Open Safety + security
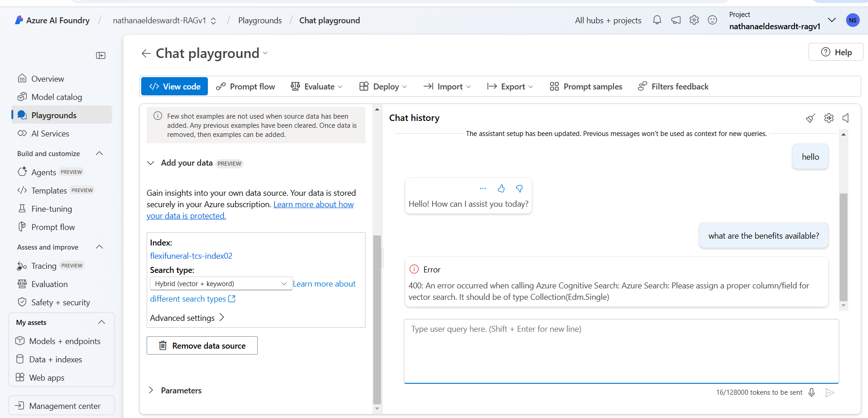Image resolution: width=868 pixels, height=418 pixels. tap(61, 302)
